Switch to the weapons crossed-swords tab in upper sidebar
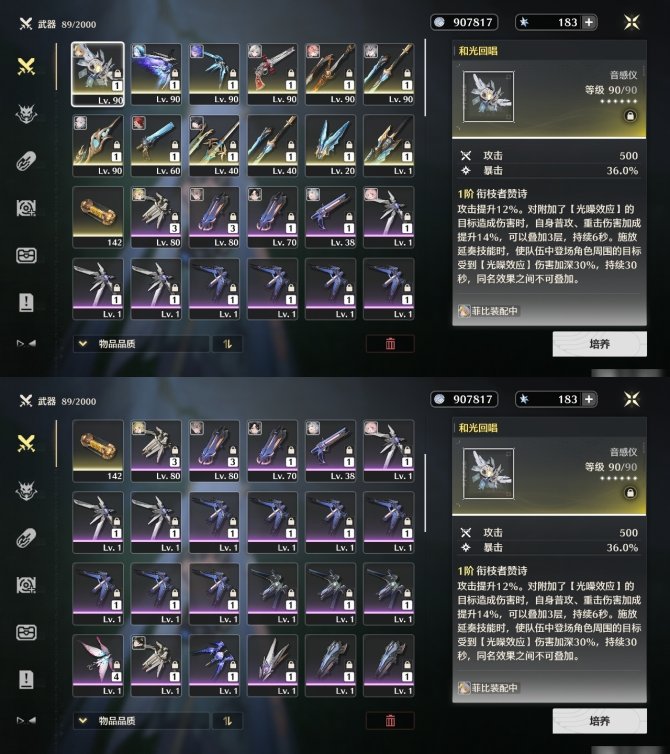The image size is (670, 754). [x=26, y=66]
